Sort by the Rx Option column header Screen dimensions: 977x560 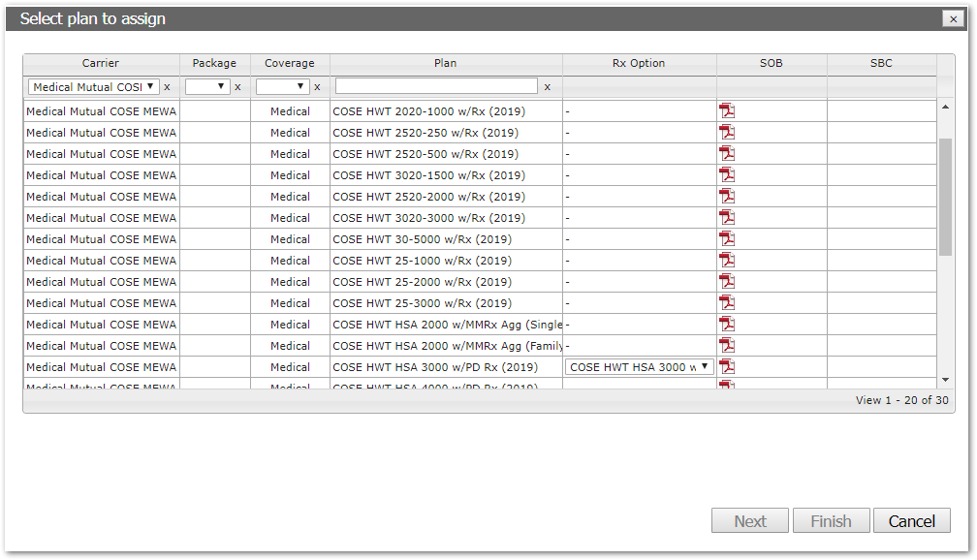[x=639, y=64]
